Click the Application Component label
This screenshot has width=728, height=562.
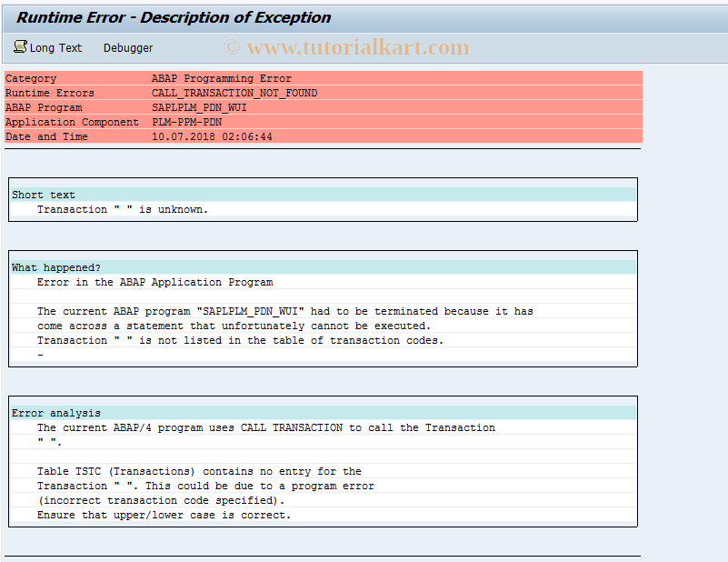tap(72, 122)
